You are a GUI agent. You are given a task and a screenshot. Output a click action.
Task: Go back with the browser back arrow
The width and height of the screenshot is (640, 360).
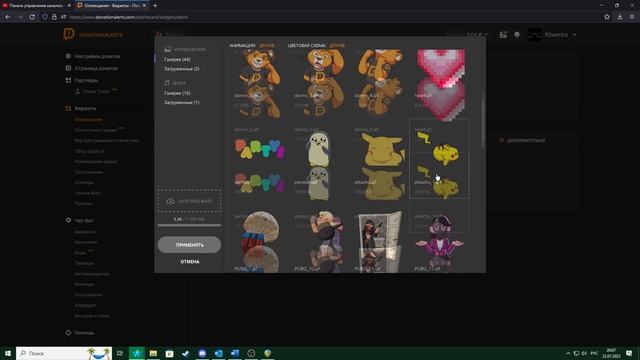[8, 17]
